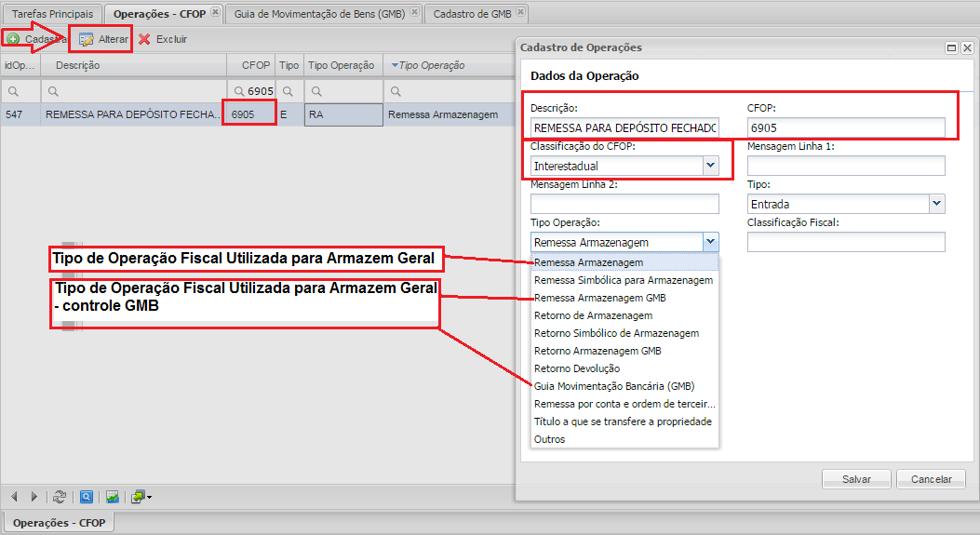Close the Operações - CFOP tab

pyautogui.click(x=215, y=12)
